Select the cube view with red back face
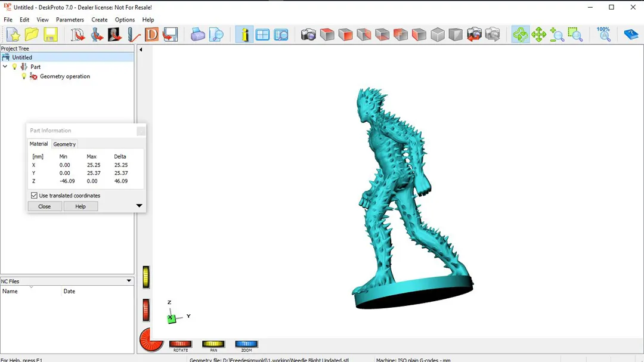 click(401, 35)
